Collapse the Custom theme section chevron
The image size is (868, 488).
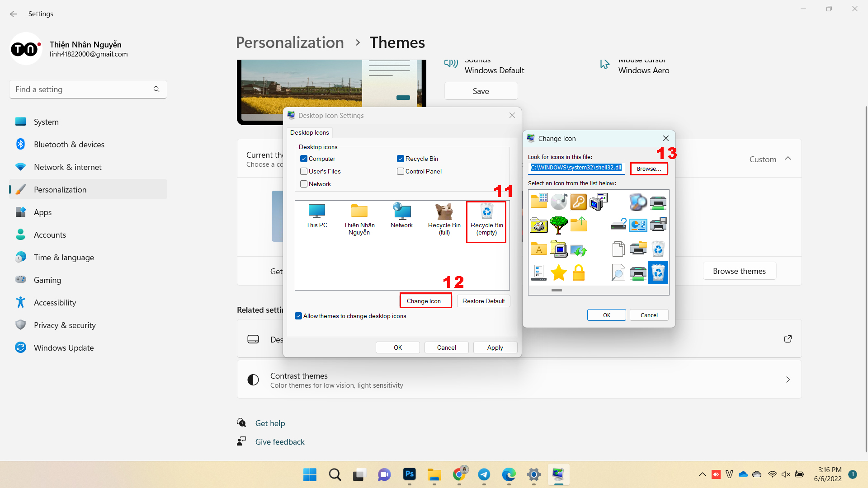click(x=788, y=159)
